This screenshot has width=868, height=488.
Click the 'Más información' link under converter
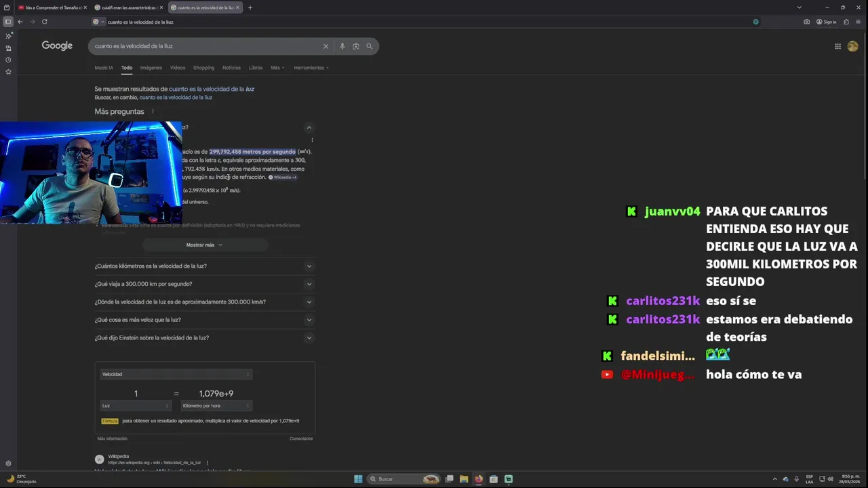(x=112, y=439)
